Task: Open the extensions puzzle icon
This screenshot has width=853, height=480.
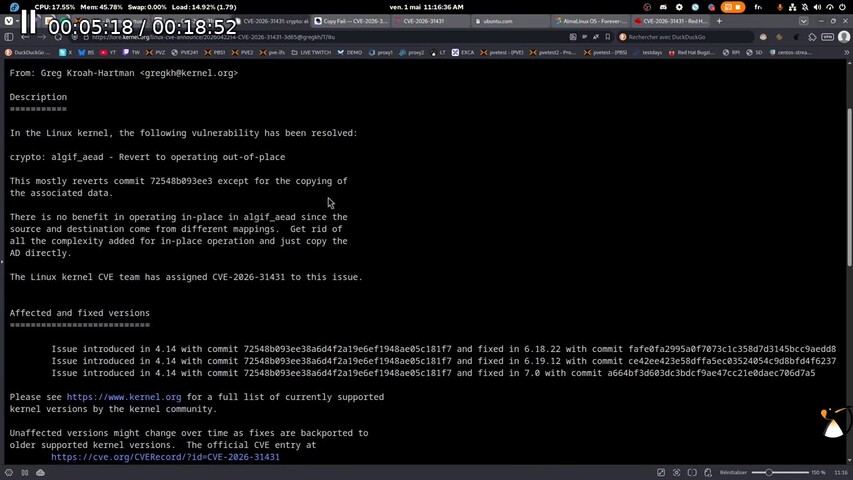Action: click(812, 37)
